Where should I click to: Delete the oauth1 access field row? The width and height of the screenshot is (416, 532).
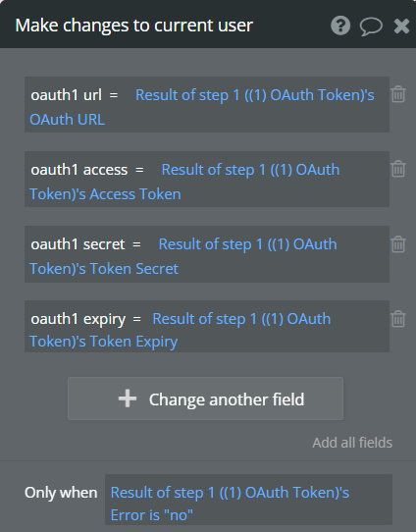398,169
